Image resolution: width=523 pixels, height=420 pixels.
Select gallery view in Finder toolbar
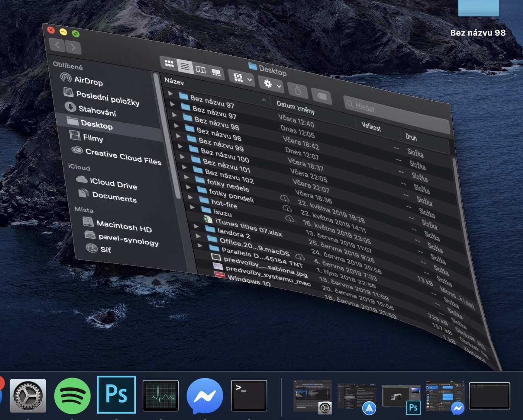click(x=216, y=73)
